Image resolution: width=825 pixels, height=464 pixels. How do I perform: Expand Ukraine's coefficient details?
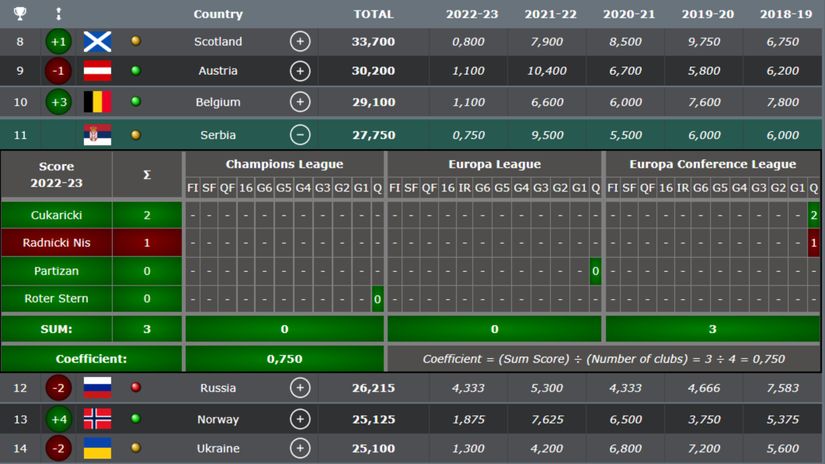(300, 448)
